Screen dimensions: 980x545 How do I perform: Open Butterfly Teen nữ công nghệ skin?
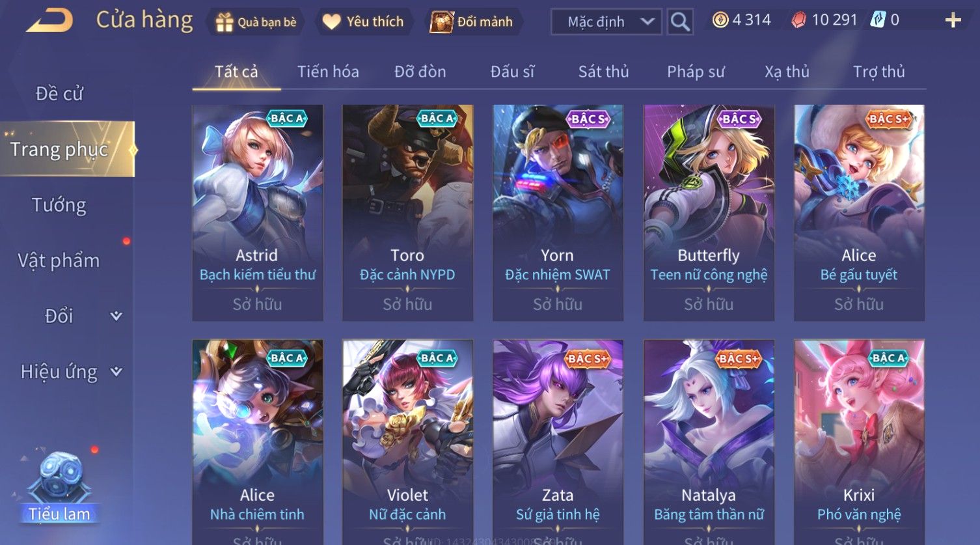tap(709, 213)
